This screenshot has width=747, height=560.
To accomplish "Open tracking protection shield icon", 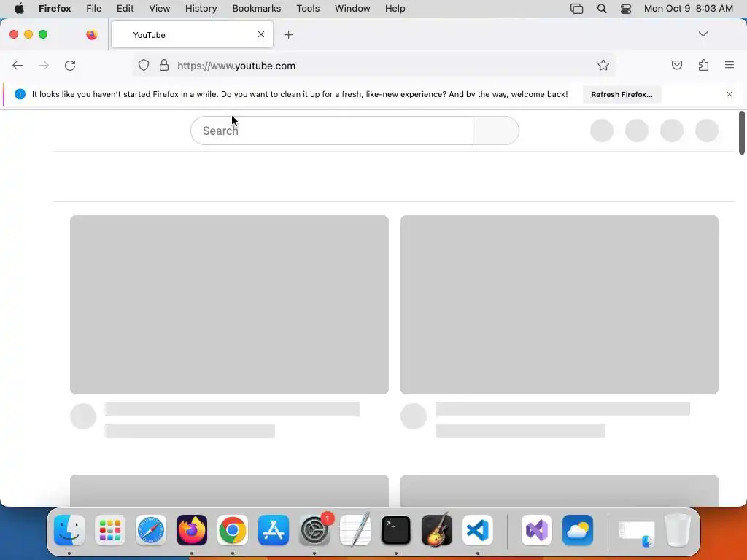I will pos(144,65).
